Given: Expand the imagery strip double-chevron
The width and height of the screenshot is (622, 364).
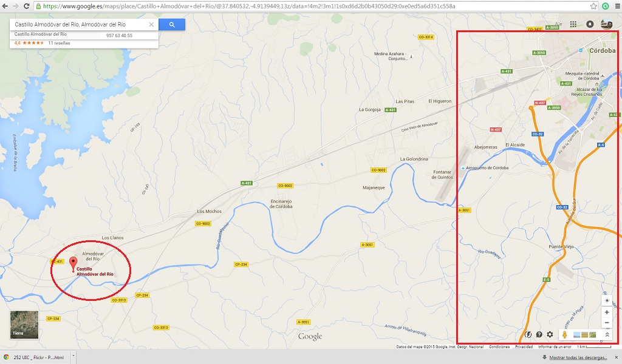Looking at the screenshot, I should (607, 335).
